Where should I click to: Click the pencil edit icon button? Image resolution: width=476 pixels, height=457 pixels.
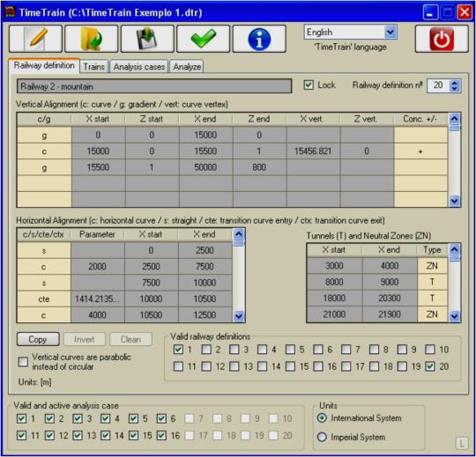coord(35,39)
